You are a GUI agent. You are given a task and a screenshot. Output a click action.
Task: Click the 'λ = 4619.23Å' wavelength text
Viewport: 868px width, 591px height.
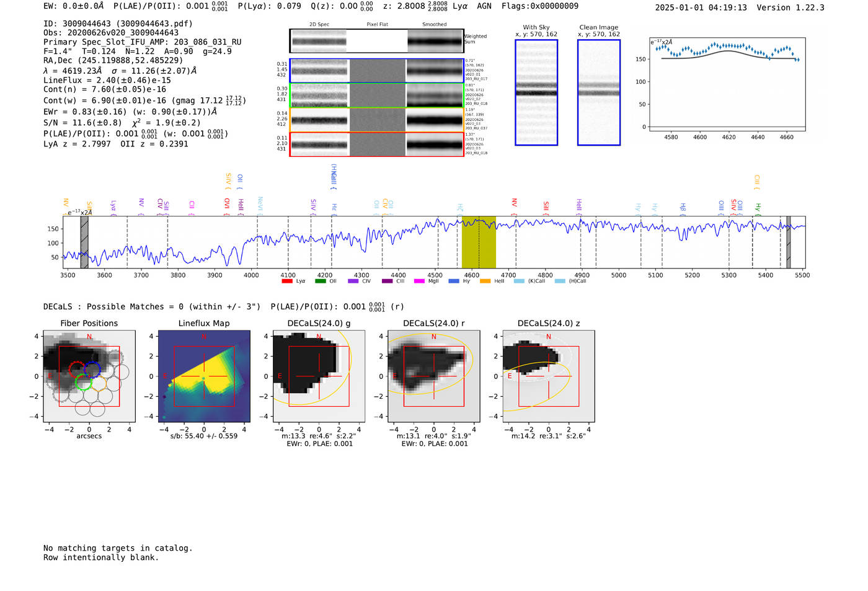pos(71,71)
